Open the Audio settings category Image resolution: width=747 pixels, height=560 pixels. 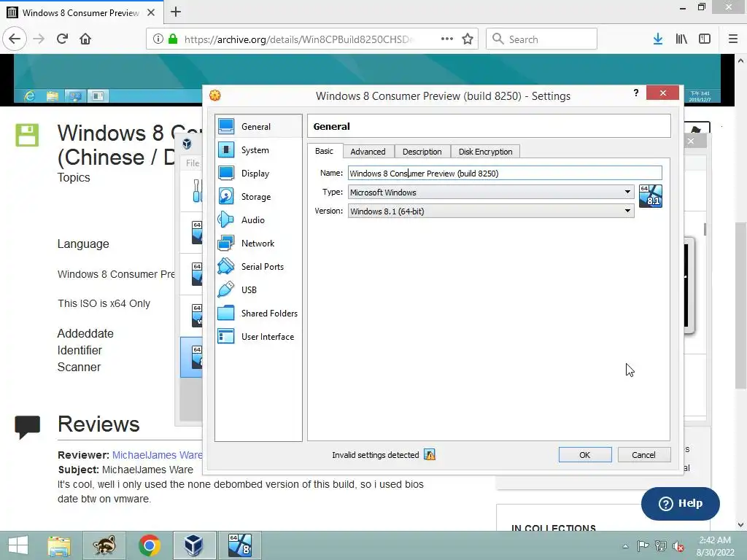(x=258, y=220)
